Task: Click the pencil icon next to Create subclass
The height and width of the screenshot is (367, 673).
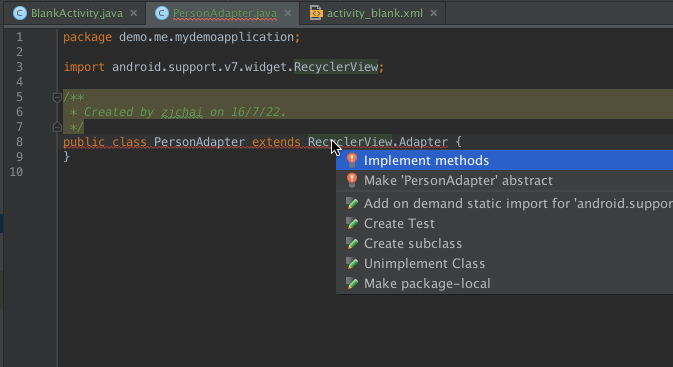Action: [x=352, y=243]
